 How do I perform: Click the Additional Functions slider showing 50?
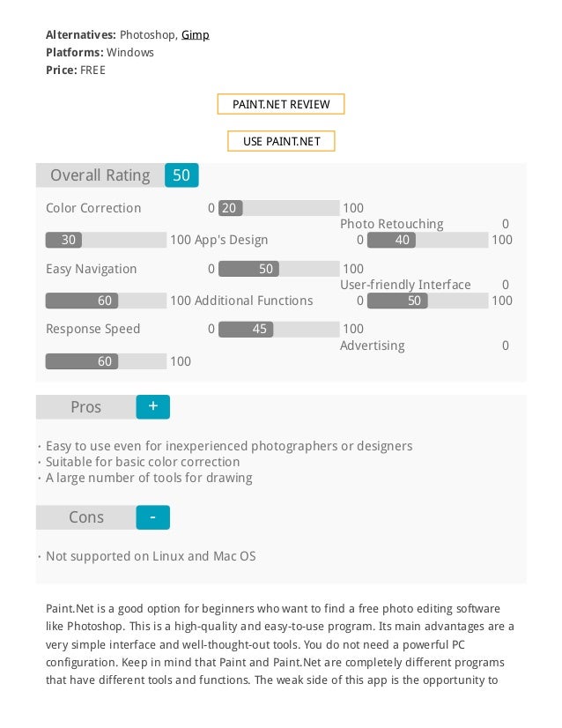[427, 301]
